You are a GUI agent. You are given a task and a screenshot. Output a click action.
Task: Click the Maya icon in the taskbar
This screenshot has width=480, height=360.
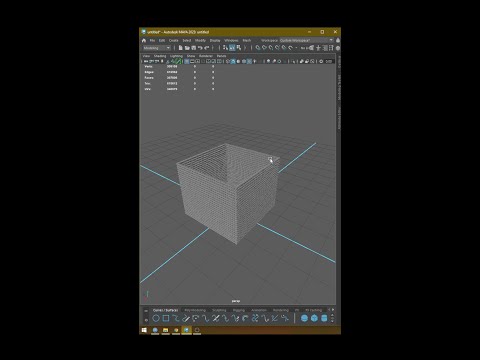(x=187, y=330)
